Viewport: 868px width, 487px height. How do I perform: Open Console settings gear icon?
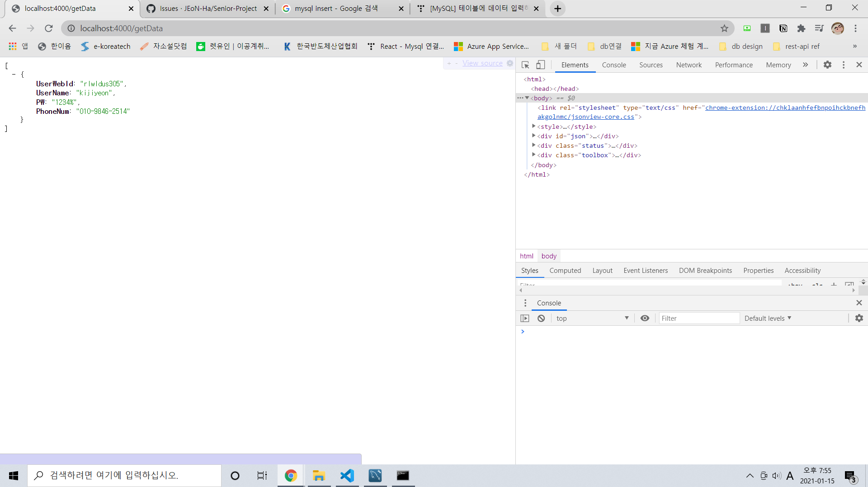click(859, 318)
